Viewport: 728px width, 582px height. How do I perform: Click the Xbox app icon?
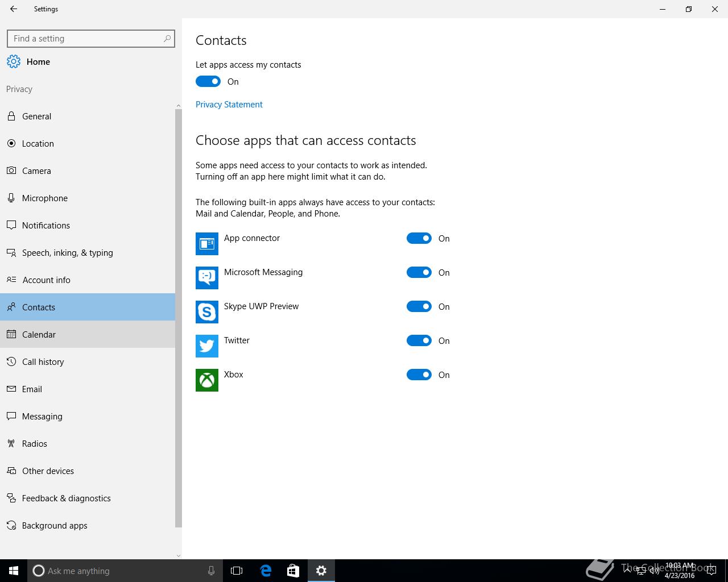coord(207,380)
